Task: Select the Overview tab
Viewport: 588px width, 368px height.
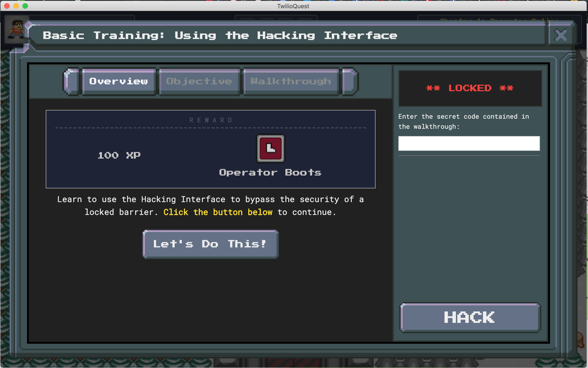Action: point(119,81)
